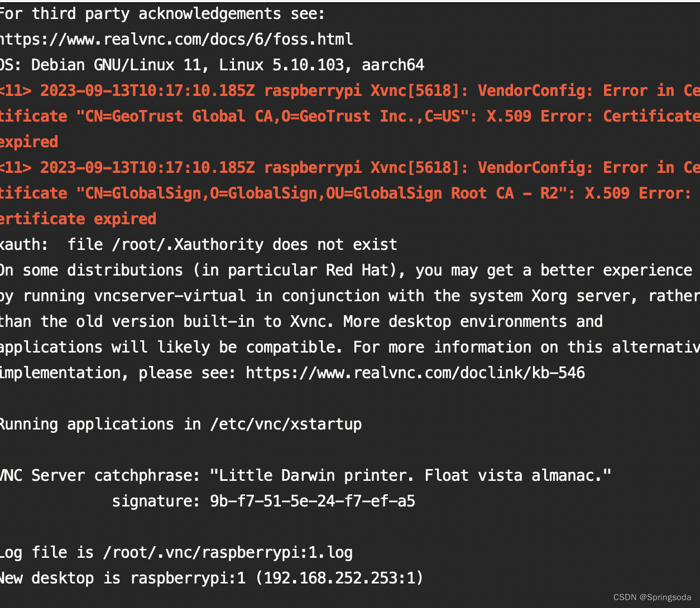
Task: Open the realvnc.com foss.html link
Action: coord(176,39)
